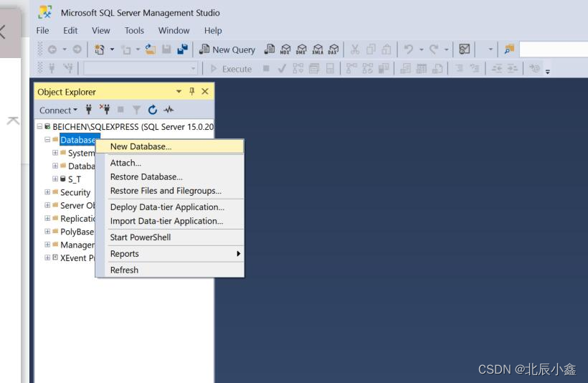
Task: Expand the S_T database node
Action: click(x=55, y=179)
